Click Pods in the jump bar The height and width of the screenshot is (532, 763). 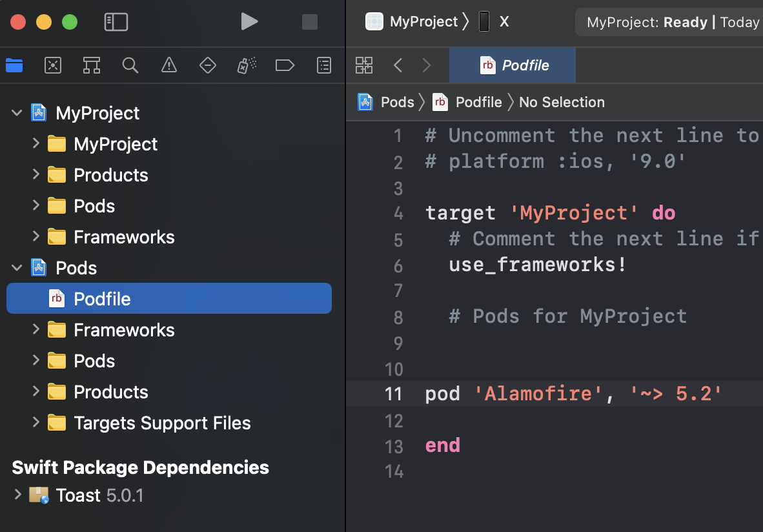[x=398, y=102]
